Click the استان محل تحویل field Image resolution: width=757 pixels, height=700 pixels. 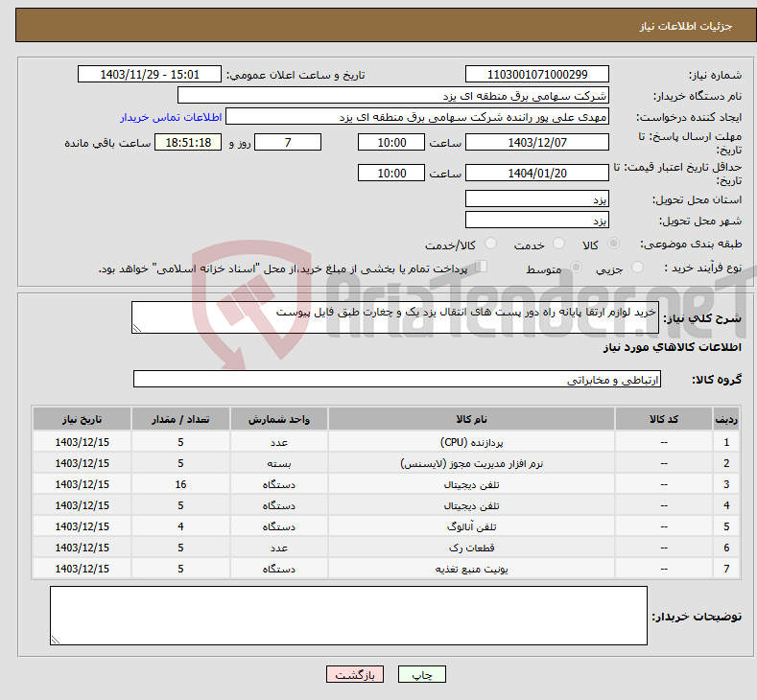coord(537,198)
